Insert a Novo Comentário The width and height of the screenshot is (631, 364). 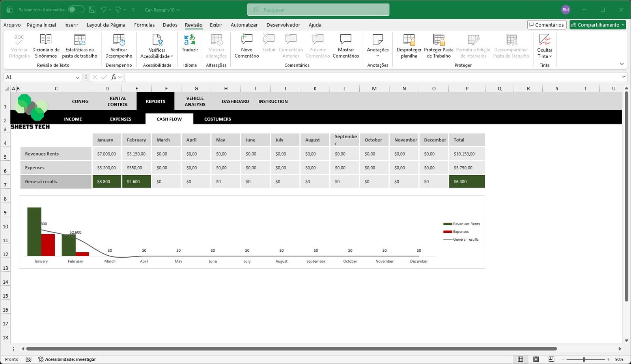pyautogui.click(x=246, y=45)
